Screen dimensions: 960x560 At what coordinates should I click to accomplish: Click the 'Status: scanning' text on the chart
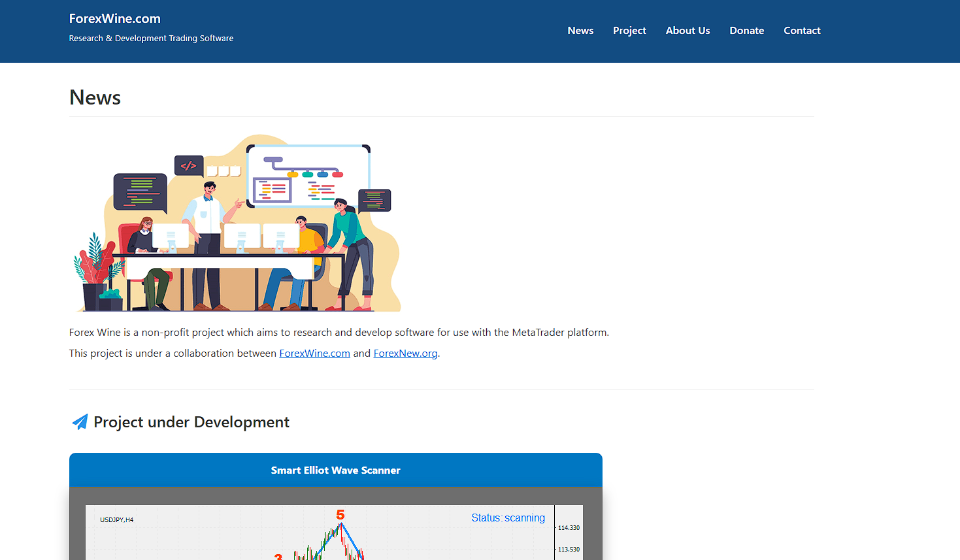(x=508, y=518)
